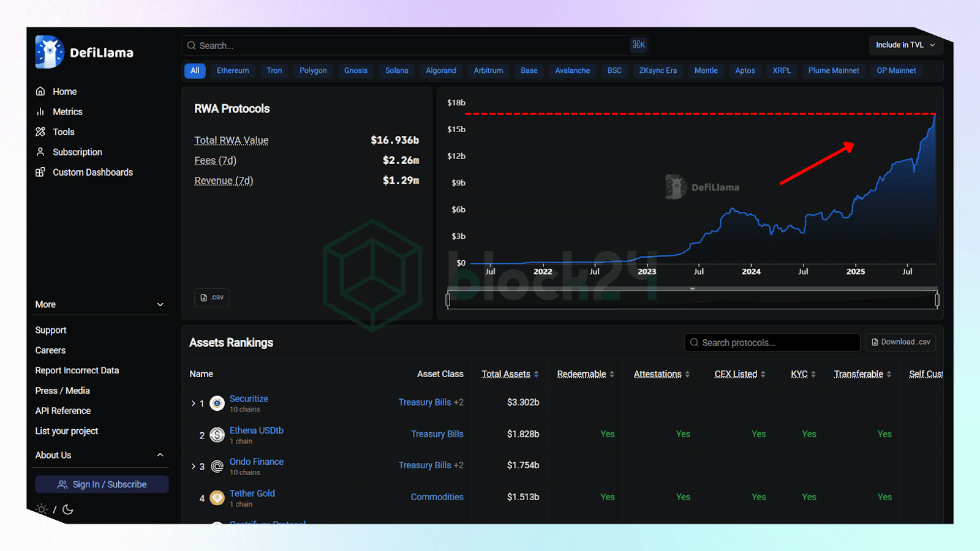This screenshot has width=980, height=551.
Task: Click the Sign In / Subscribe button
Action: (x=102, y=484)
